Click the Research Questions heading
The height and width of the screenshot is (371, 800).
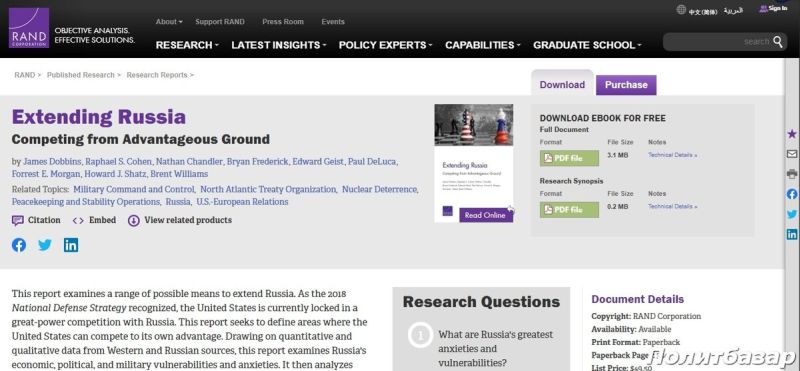(x=481, y=302)
